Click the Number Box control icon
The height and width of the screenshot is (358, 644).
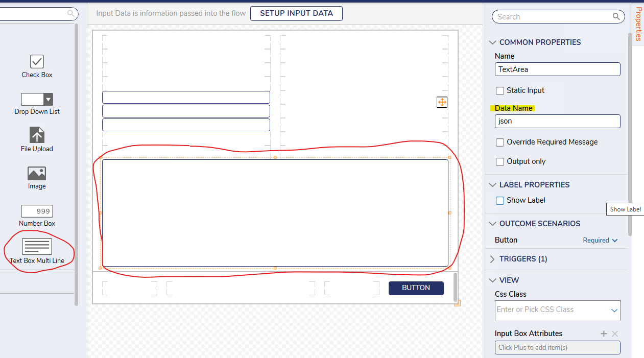[x=37, y=211]
